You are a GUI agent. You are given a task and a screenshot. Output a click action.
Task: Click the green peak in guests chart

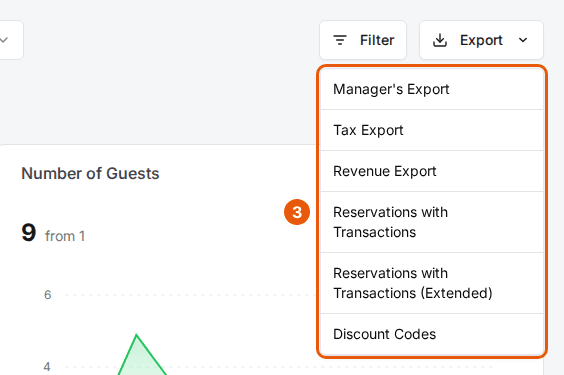[137, 336]
